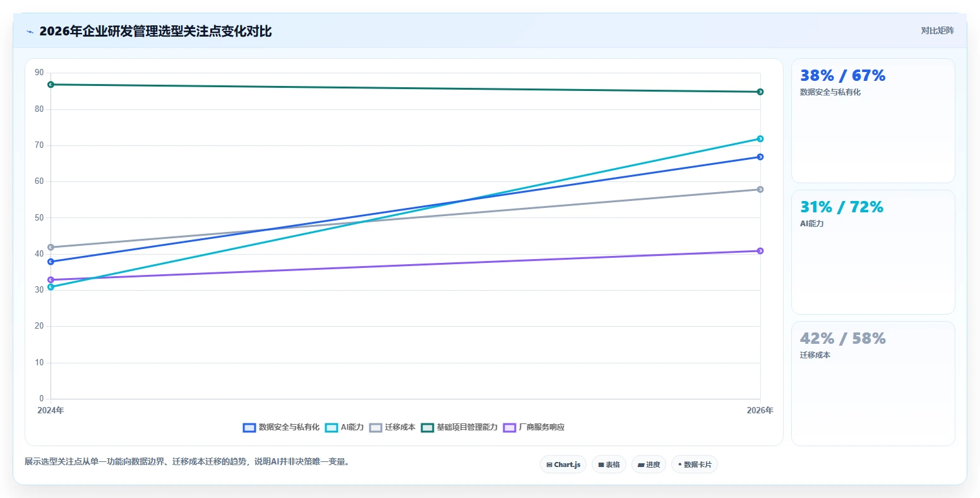Click the 2026 point of 厂商服务响应 line

click(760, 251)
